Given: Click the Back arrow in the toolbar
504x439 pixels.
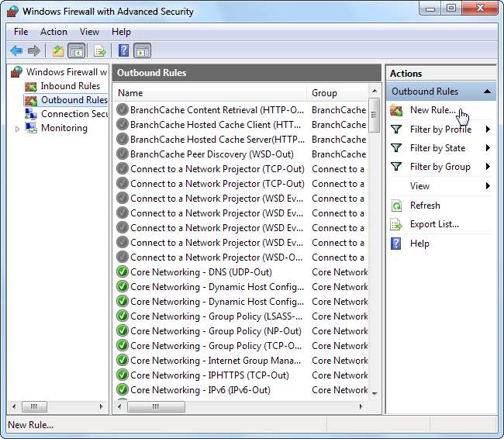Looking at the screenshot, I should click(x=16, y=51).
